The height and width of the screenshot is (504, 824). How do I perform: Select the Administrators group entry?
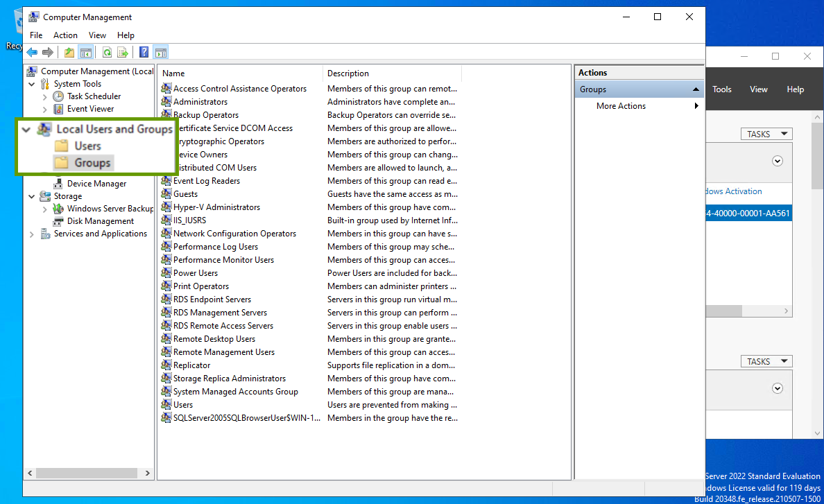pos(200,102)
